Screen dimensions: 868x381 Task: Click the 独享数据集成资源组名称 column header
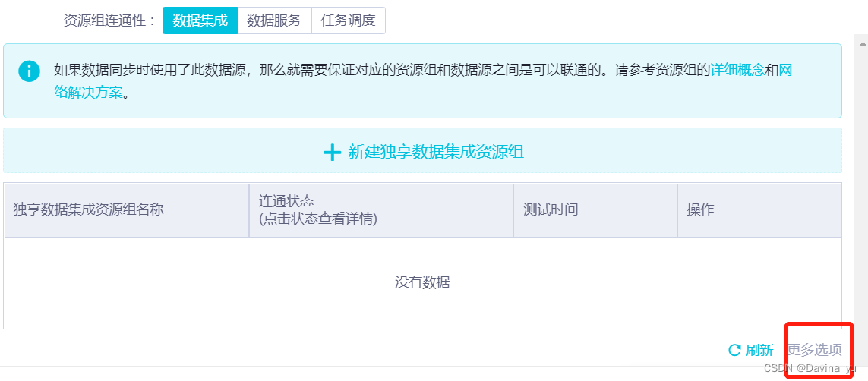(x=88, y=209)
